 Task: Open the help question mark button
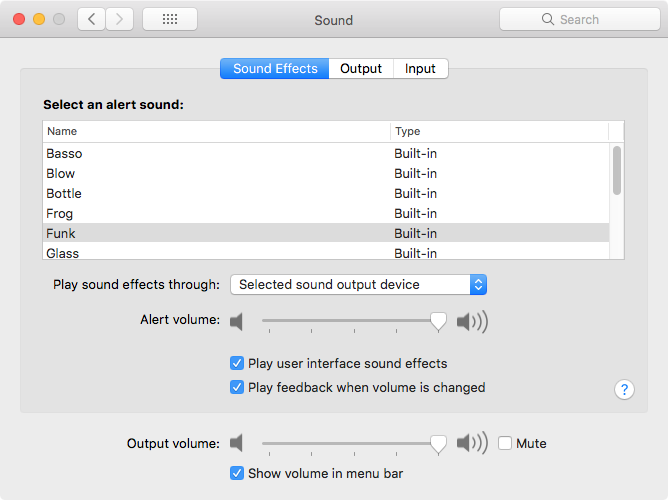[625, 390]
